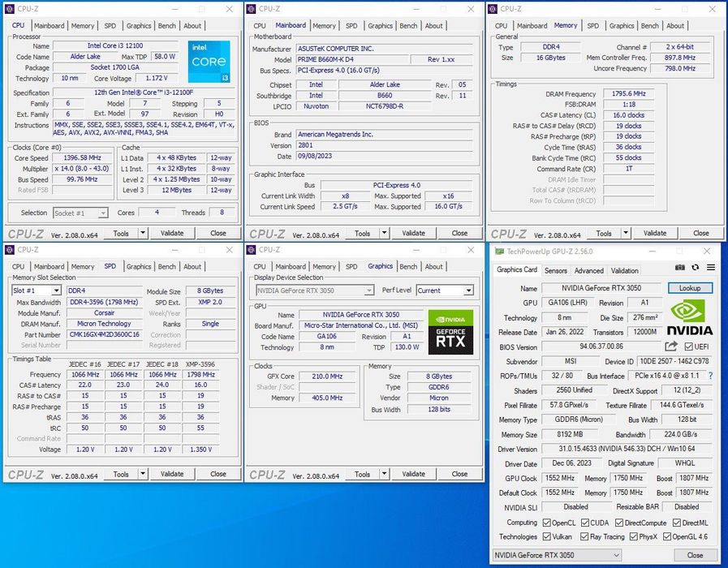Click the BIOS export share icon in GPU-Z
Viewport: 728px width, 568px height.
(671, 346)
